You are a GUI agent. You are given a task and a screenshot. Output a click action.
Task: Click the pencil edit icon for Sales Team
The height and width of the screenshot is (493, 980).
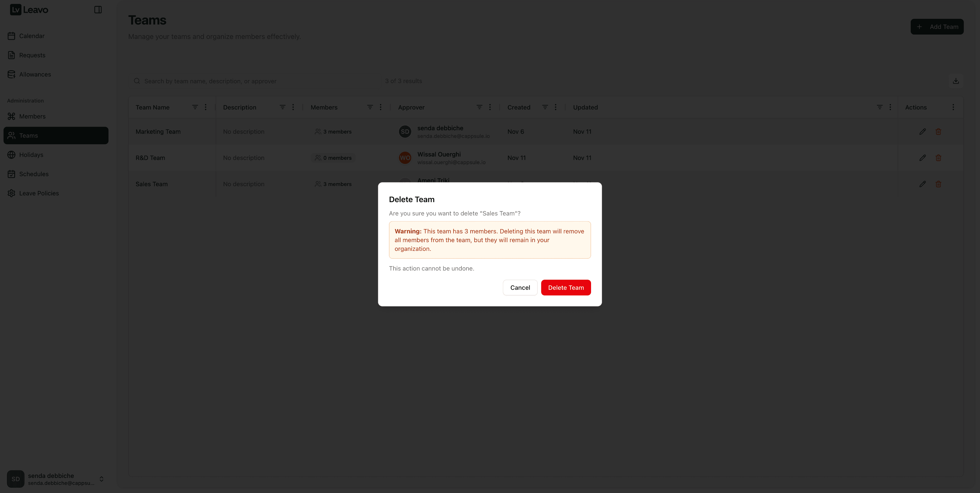pyautogui.click(x=922, y=184)
